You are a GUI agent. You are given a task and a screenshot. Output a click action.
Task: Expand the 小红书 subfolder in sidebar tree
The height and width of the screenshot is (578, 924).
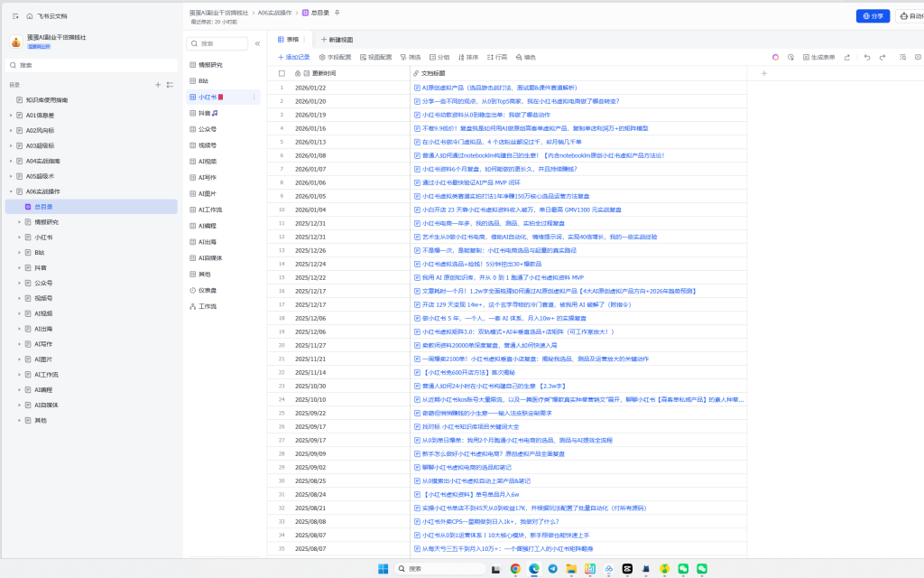(19, 238)
